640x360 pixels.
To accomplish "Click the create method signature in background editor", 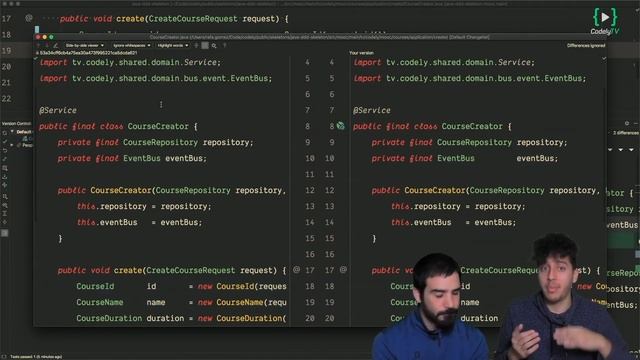I will [174, 18].
